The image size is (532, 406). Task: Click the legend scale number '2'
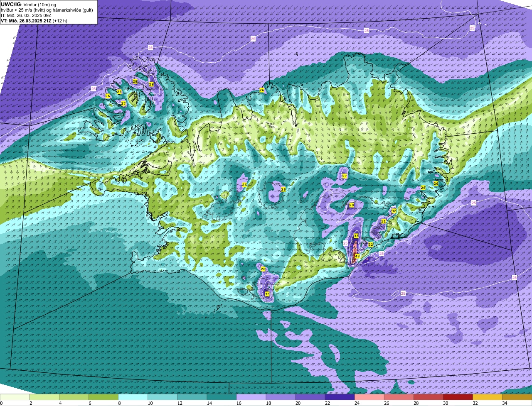click(x=30, y=403)
